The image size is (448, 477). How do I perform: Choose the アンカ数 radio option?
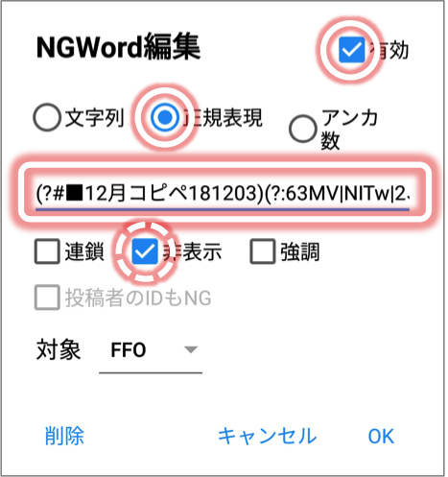point(302,129)
